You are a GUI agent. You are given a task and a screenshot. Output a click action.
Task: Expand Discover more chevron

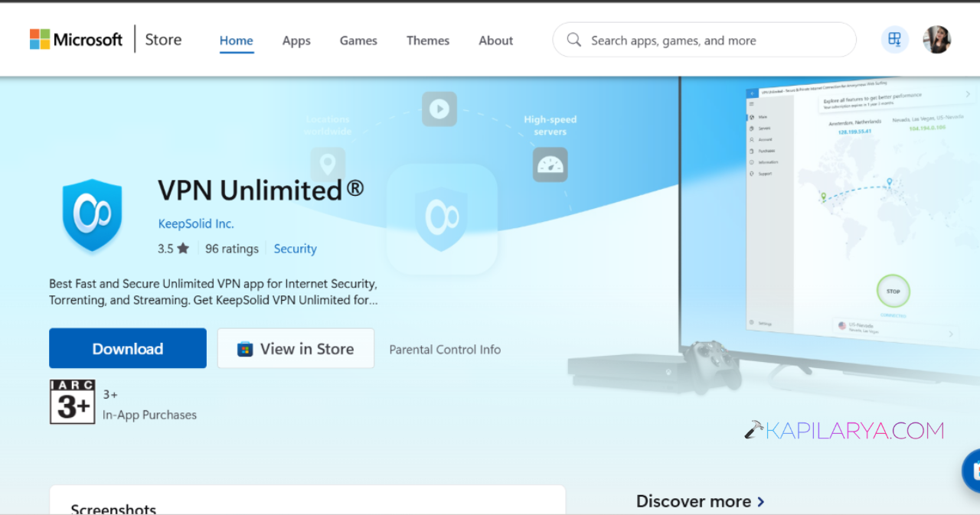(x=761, y=502)
